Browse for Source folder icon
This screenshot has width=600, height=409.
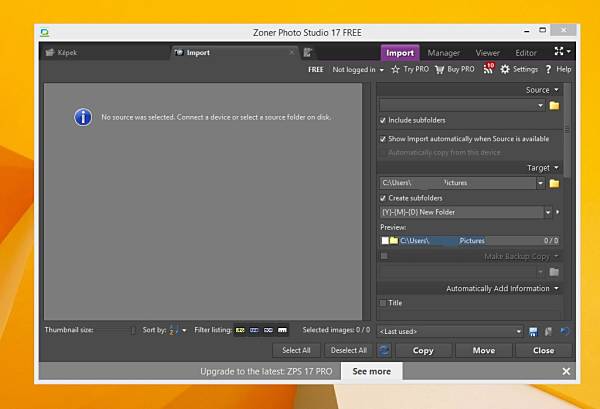554,105
